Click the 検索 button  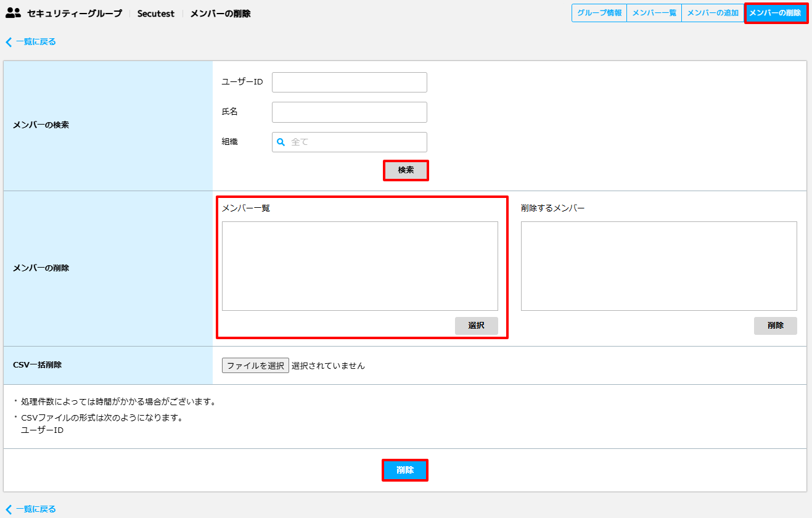click(x=406, y=170)
